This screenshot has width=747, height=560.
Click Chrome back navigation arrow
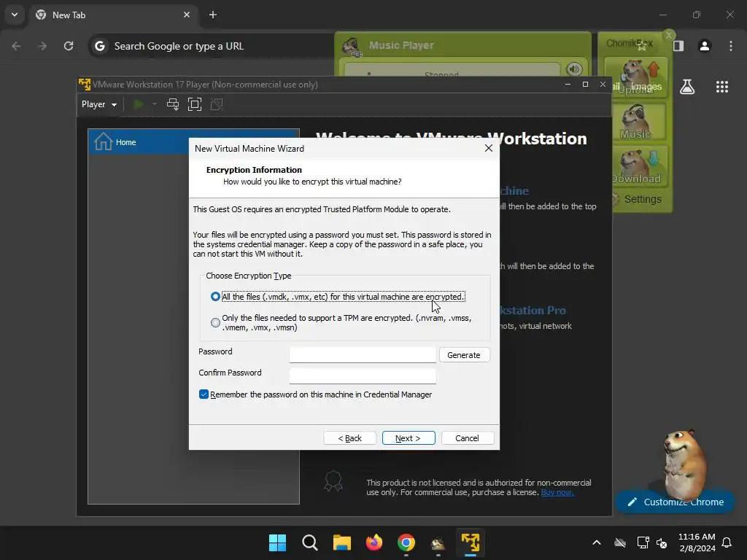(16, 46)
